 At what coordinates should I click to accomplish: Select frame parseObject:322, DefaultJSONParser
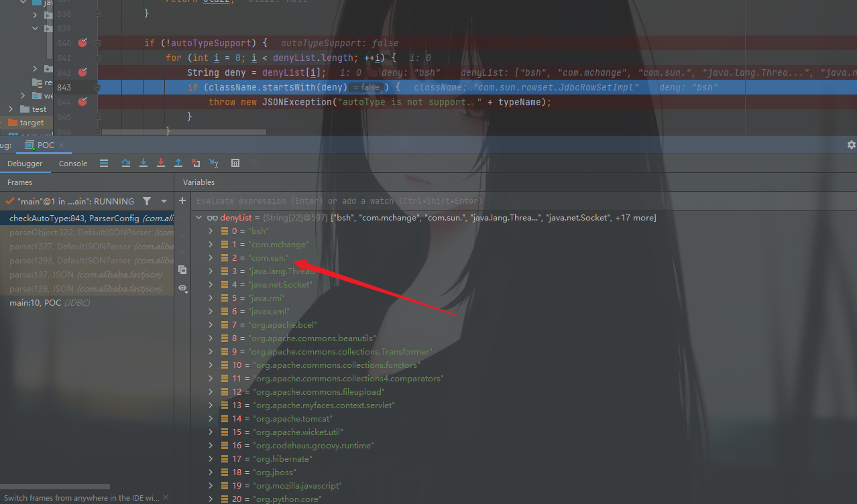tap(87, 233)
